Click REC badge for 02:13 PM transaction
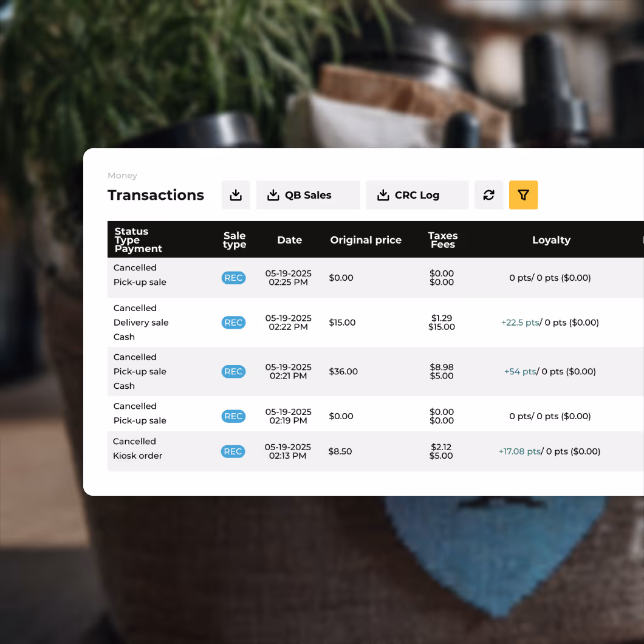 tap(233, 451)
